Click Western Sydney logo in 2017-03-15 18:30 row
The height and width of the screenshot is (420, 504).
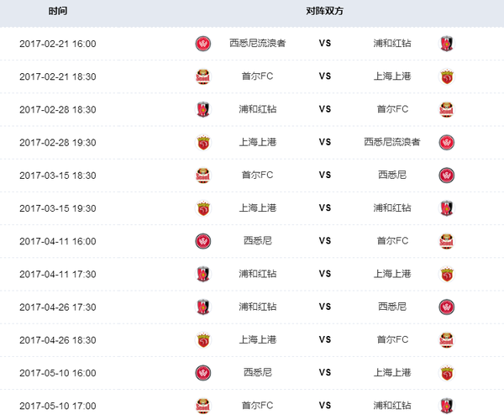pos(446,175)
